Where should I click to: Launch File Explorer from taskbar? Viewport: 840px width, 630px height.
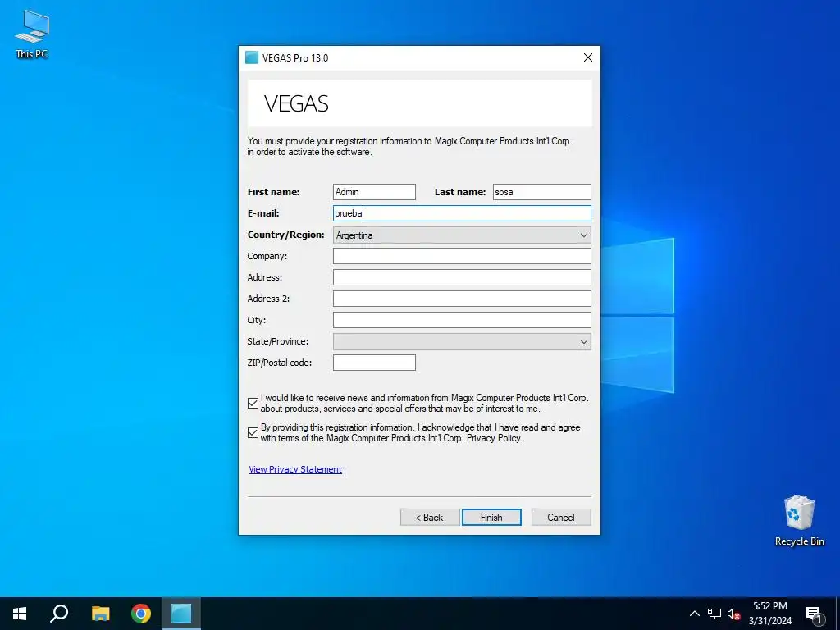point(100,614)
